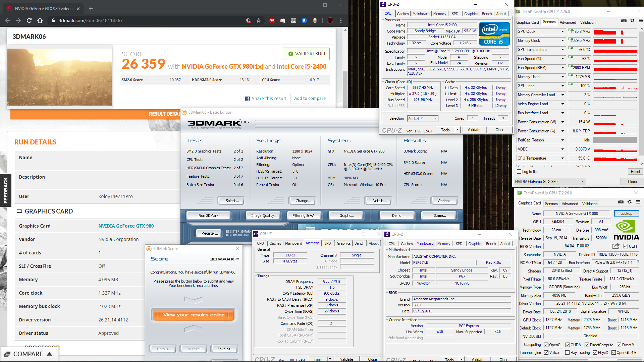Open Chrome home page icon
Image resolution: width=644 pixels, height=362 pixels.
pos(40,20)
